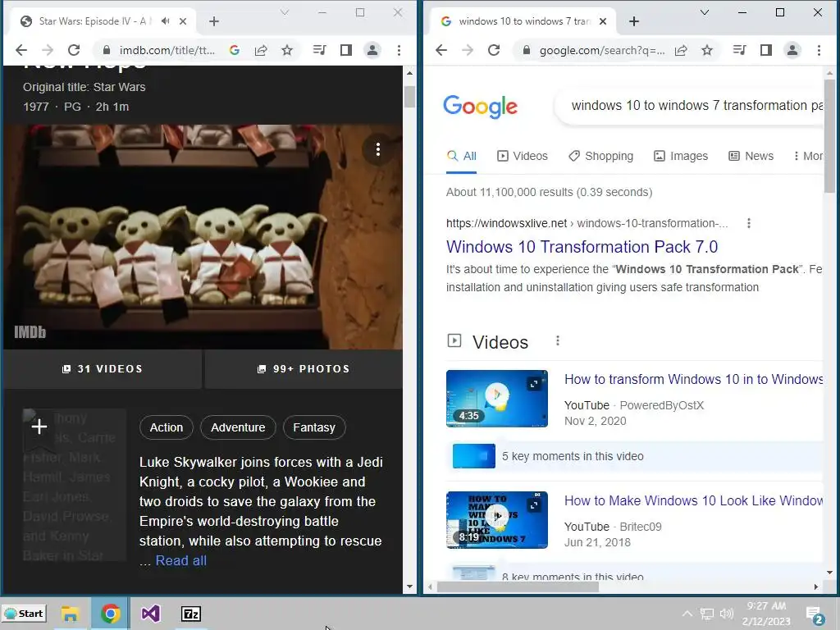Switch to the Shopping search tab
The width and height of the screenshot is (840, 630).
600,156
